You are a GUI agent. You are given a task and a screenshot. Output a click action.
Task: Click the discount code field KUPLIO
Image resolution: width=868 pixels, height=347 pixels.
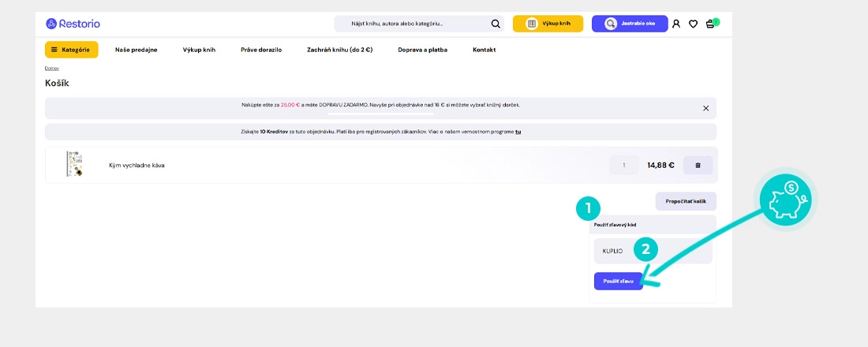pyautogui.click(x=653, y=251)
